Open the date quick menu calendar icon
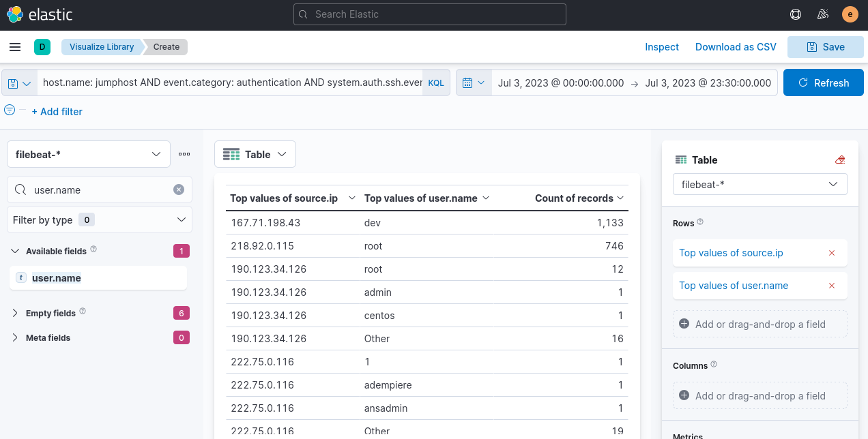 [473, 82]
